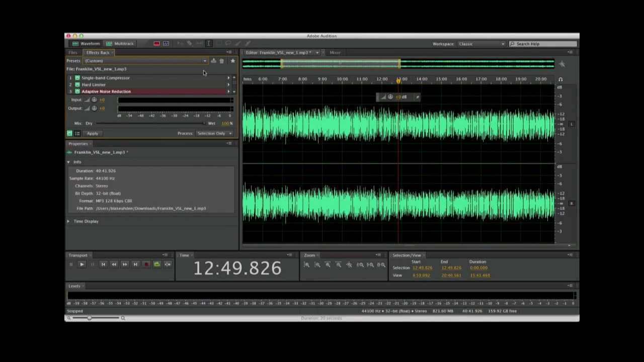This screenshot has height=362, width=644.
Task: Click the Stop transport button
Action: pyautogui.click(x=71, y=264)
